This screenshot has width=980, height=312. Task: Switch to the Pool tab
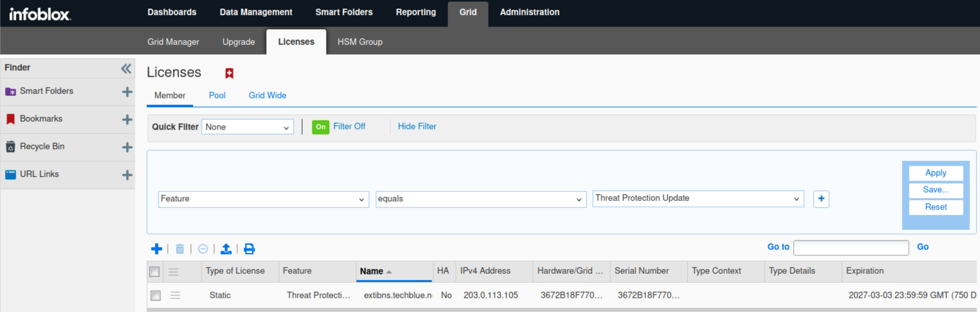(217, 96)
